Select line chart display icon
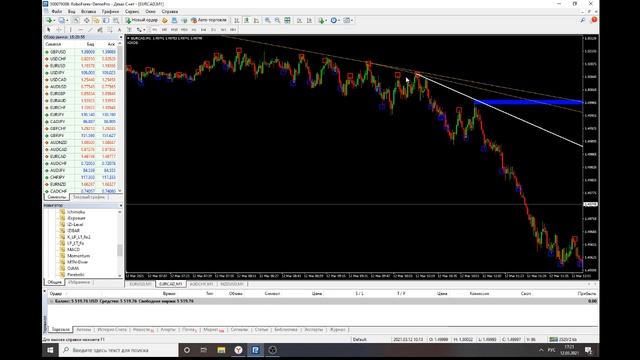 (x=256, y=20)
